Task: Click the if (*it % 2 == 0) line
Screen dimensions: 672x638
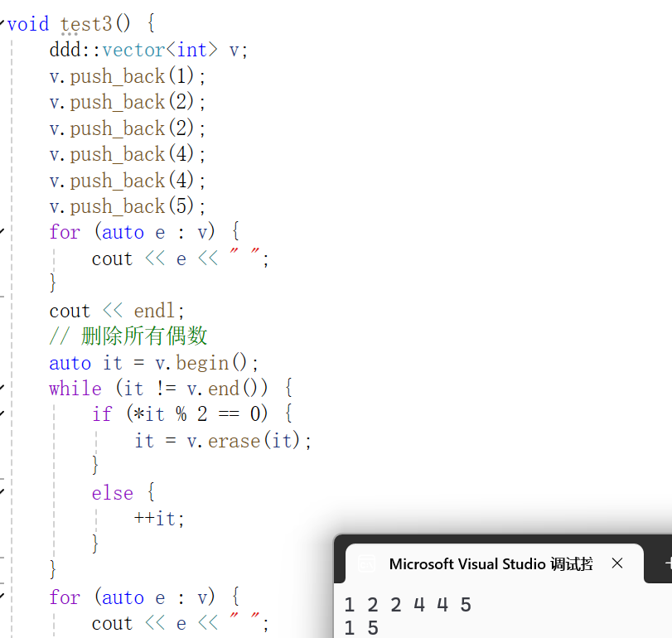Action: pyautogui.click(x=192, y=414)
